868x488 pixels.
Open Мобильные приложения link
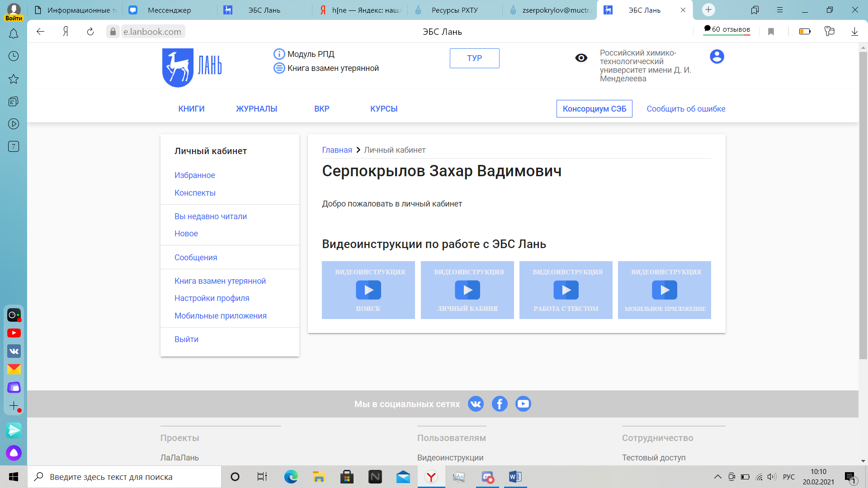point(220,316)
